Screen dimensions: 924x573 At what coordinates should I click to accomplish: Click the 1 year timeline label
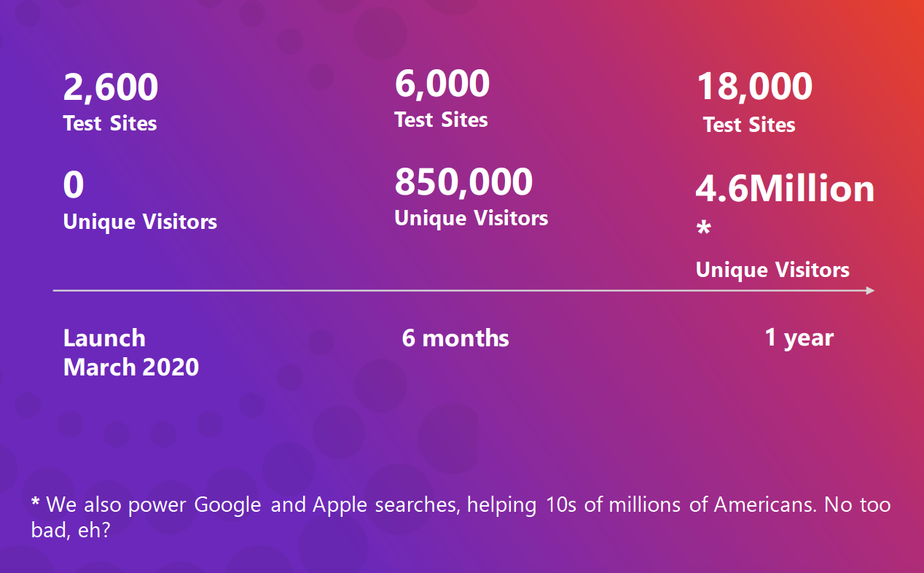point(799,338)
